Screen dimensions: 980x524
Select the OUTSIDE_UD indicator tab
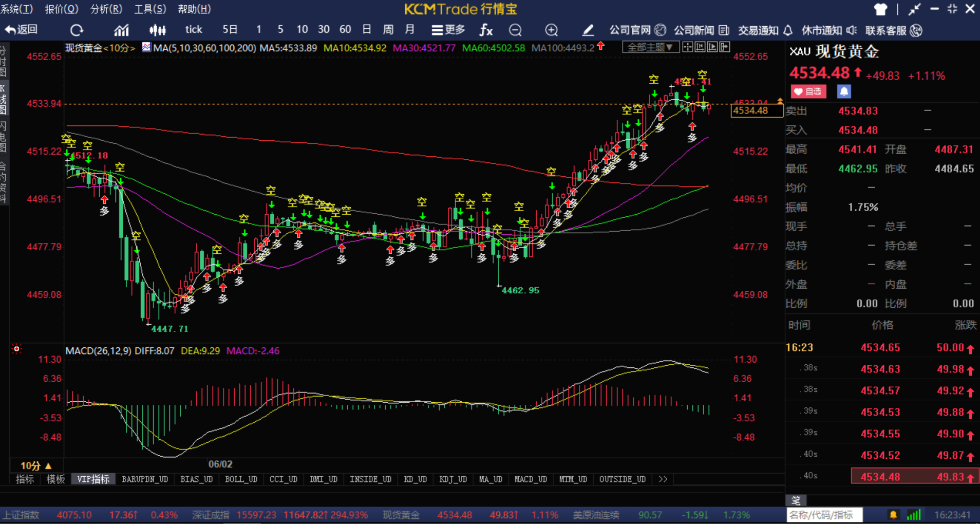pyautogui.click(x=623, y=479)
